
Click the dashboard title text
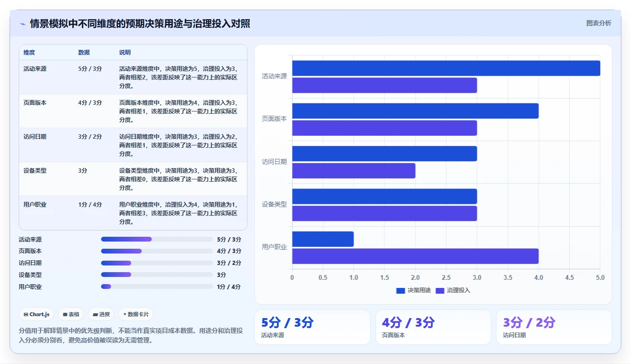click(x=140, y=24)
